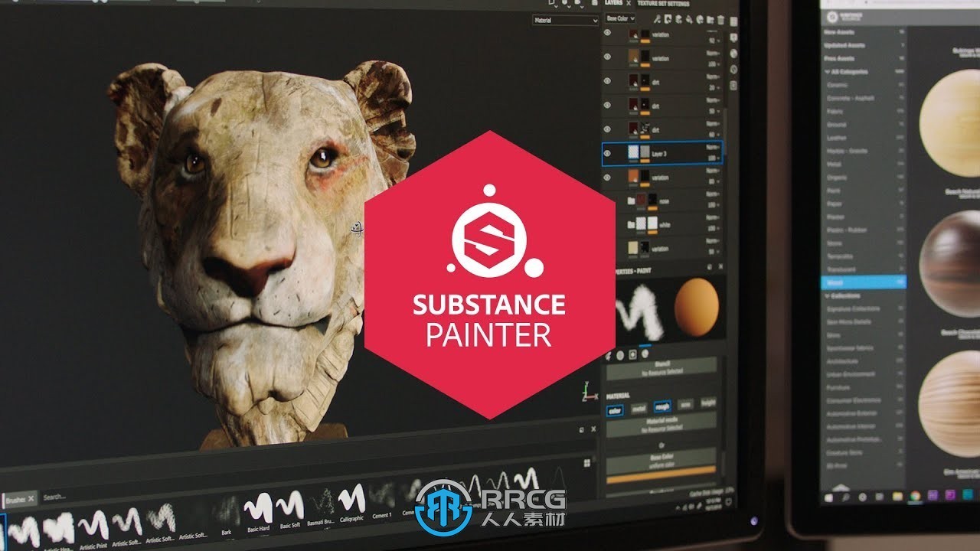Image resolution: width=980 pixels, height=551 pixels.
Task: Collapse All Categories in Substance Source sidebar
Action: coord(827,71)
